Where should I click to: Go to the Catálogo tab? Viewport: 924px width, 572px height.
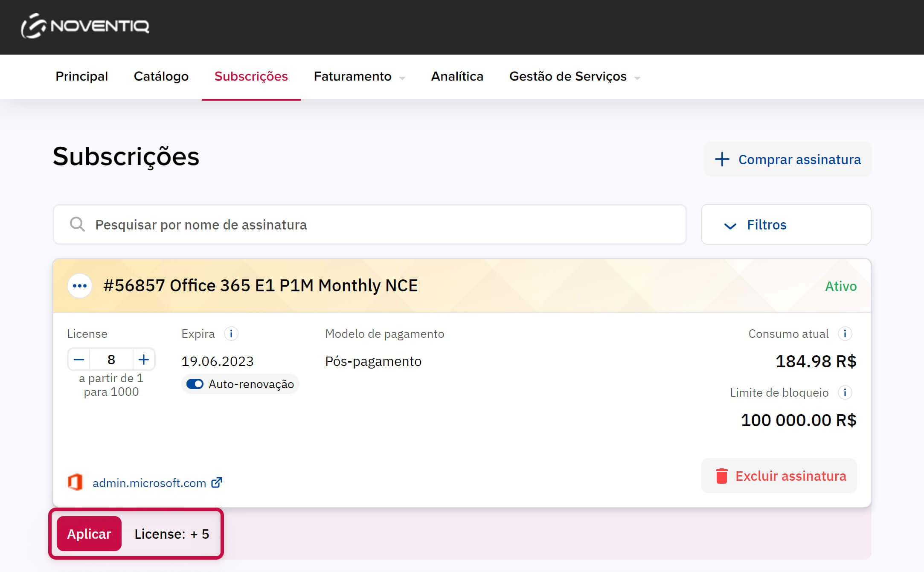(x=161, y=77)
